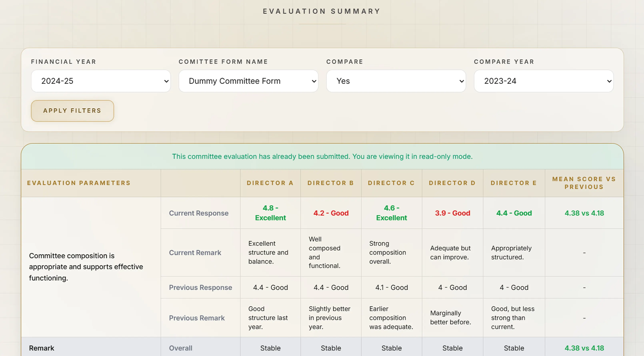The width and height of the screenshot is (644, 356).
Task: Open the Compare Year dropdown showing 2023-24
Action: (x=544, y=81)
